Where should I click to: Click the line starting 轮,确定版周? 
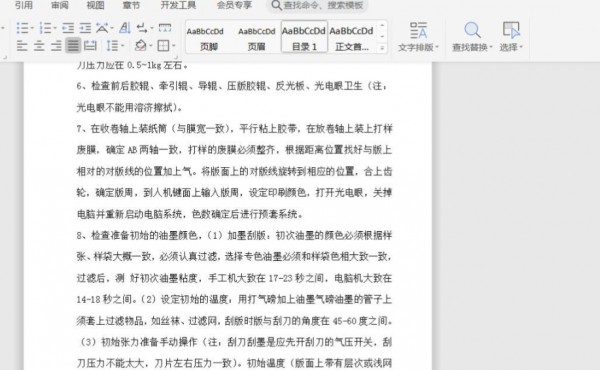(x=234, y=192)
